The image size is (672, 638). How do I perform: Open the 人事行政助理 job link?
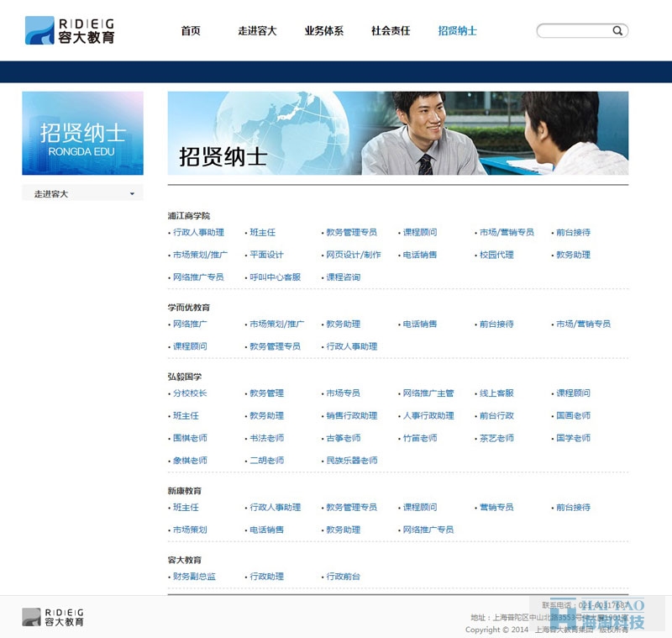[x=428, y=415]
